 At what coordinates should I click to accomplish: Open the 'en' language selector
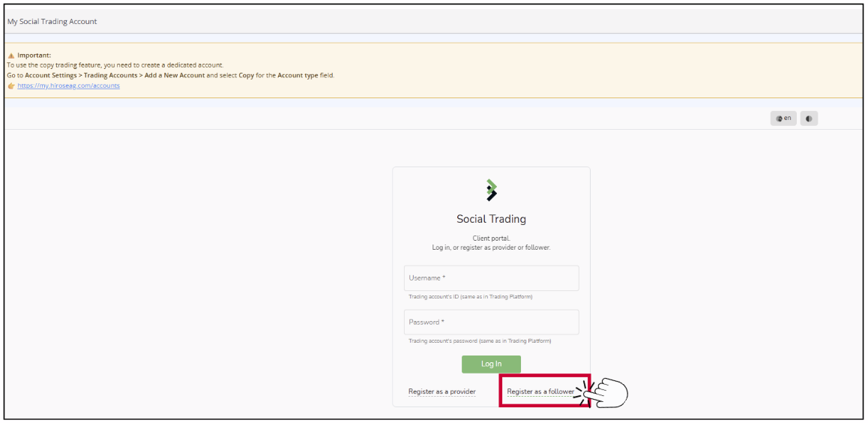click(783, 118)
